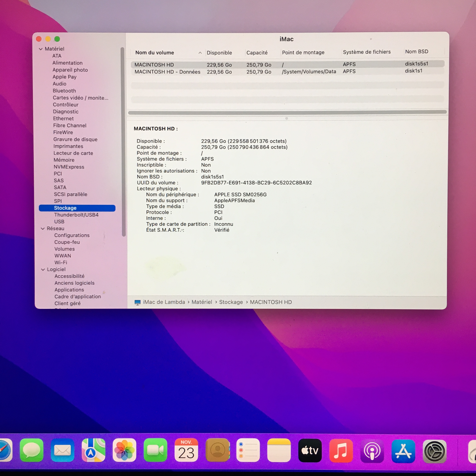Viewport: 476px width, 476px height.
Task: Show Gravure de disque details
Action: pyautogui.click(x=75, y=139)
